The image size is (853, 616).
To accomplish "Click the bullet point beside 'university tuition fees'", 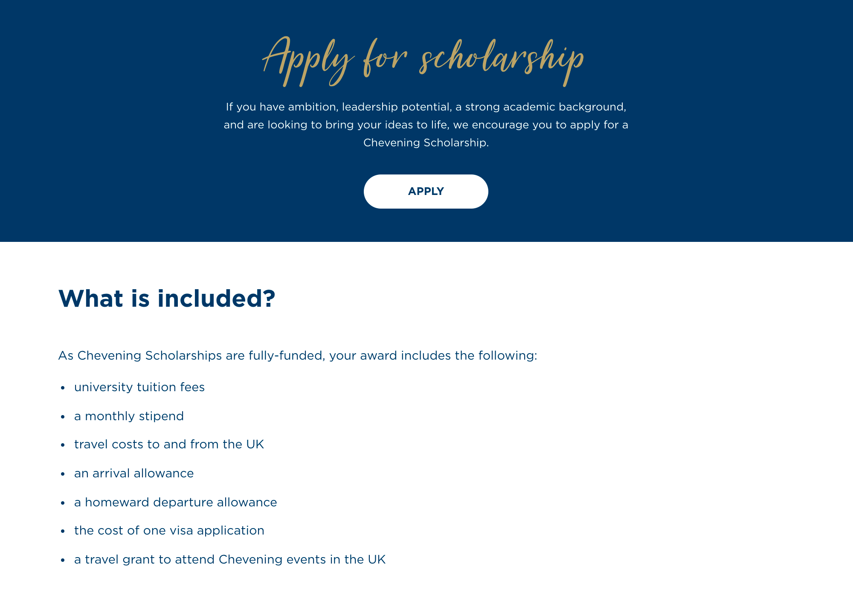I will [x=63, y=388].
